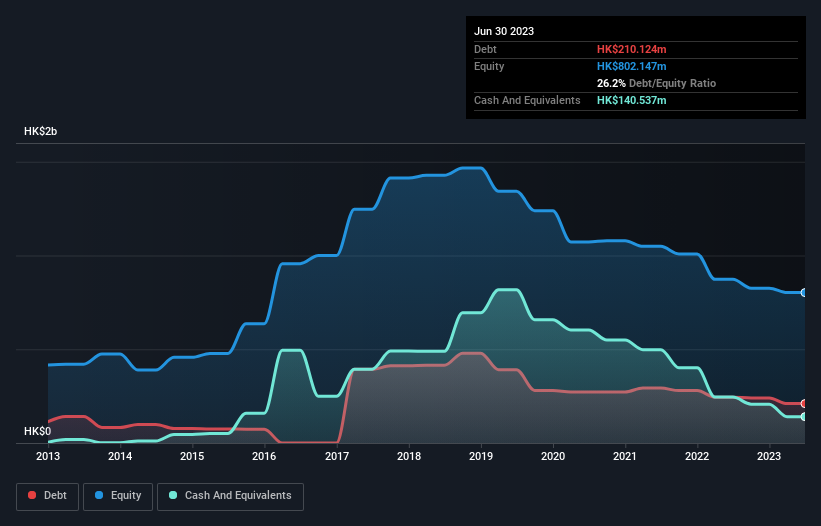The height and width of the screenshot is (526, 821).
Task: Click the 2019 x-axis label
Action: [481, 456]
